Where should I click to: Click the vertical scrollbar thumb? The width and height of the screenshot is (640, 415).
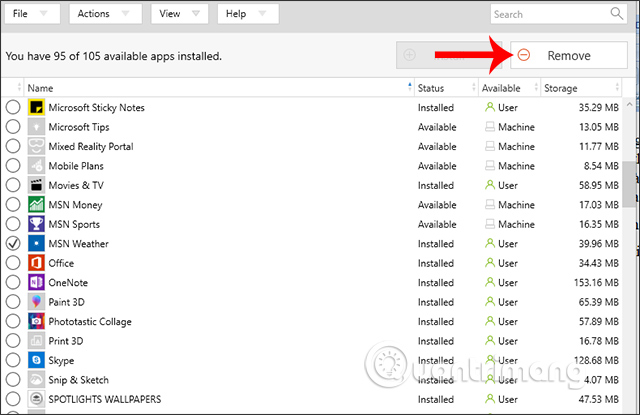click(629, 184)
